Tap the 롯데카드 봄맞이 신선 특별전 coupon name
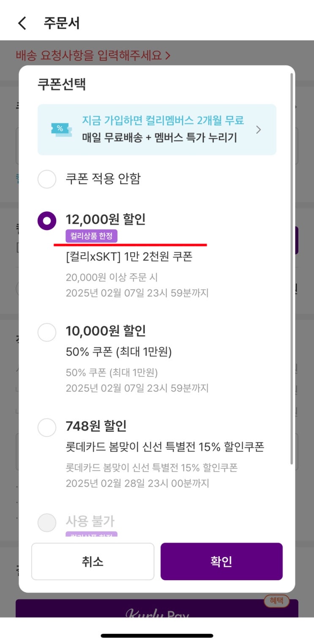This screenshot has height=644, width=314. pyautogui.click(x=165, y=446)
